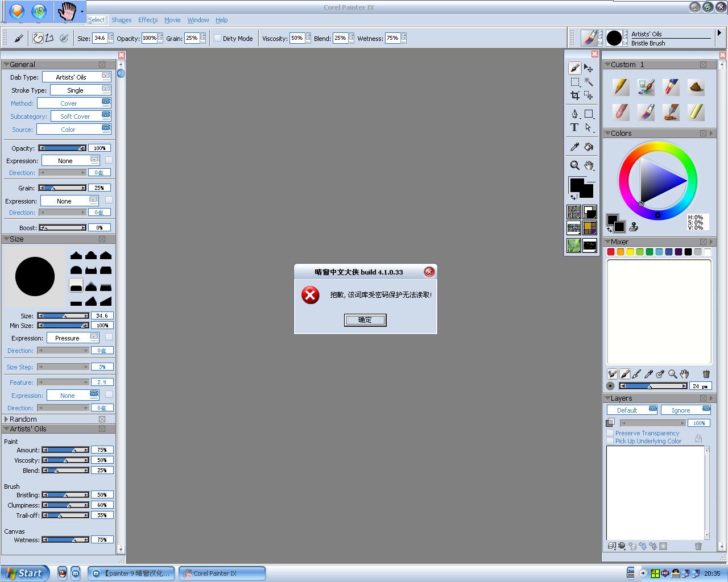Adjust the Mixer brush size slider
Screen dimensions: 728x582
pyautogui.click(x=653, y=386)
